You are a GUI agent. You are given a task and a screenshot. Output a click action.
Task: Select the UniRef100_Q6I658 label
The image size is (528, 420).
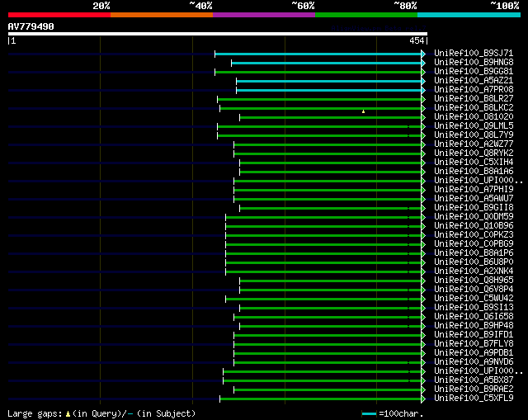coord(474,317)
